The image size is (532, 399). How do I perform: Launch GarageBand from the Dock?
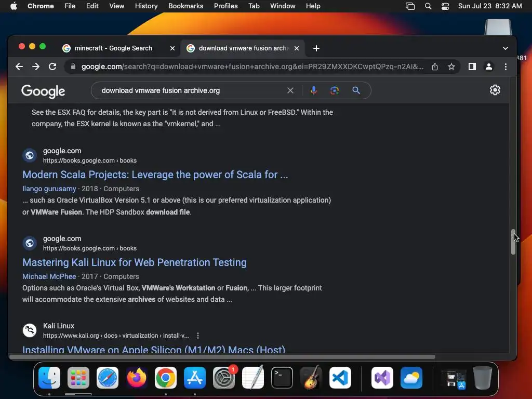point(311,378)
